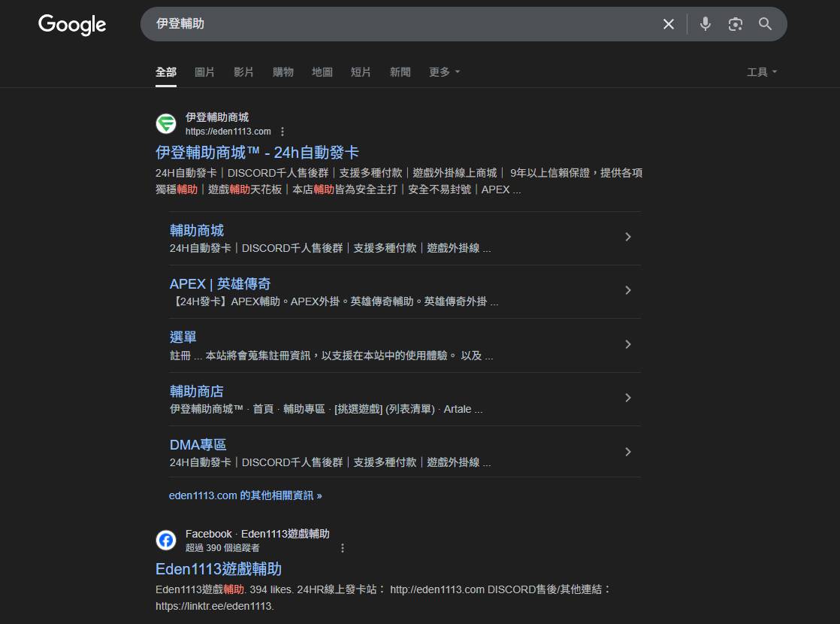
Task: Click chevron arrow on DMA專區 row
Action: (x=628, y=452)
